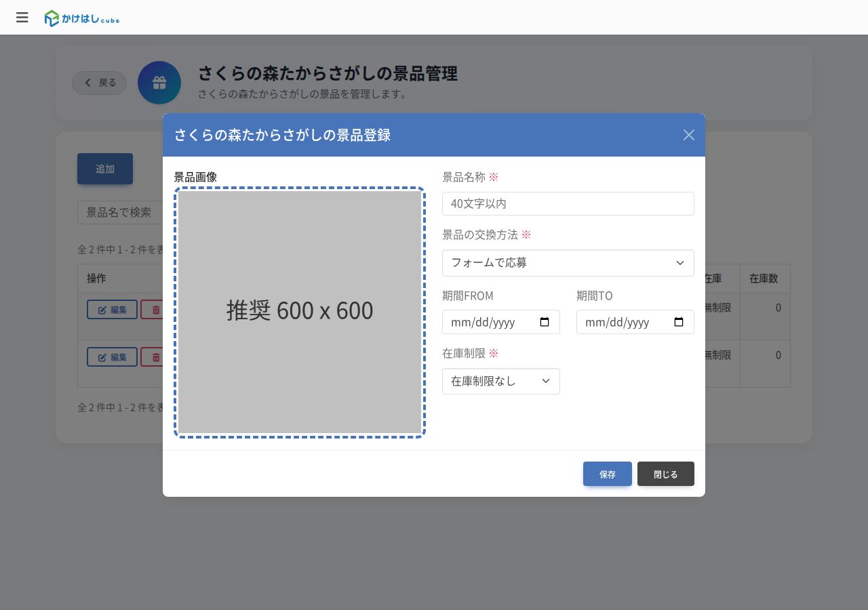
Task: Click the prize image upload area
Action: (x=300, y=312)
